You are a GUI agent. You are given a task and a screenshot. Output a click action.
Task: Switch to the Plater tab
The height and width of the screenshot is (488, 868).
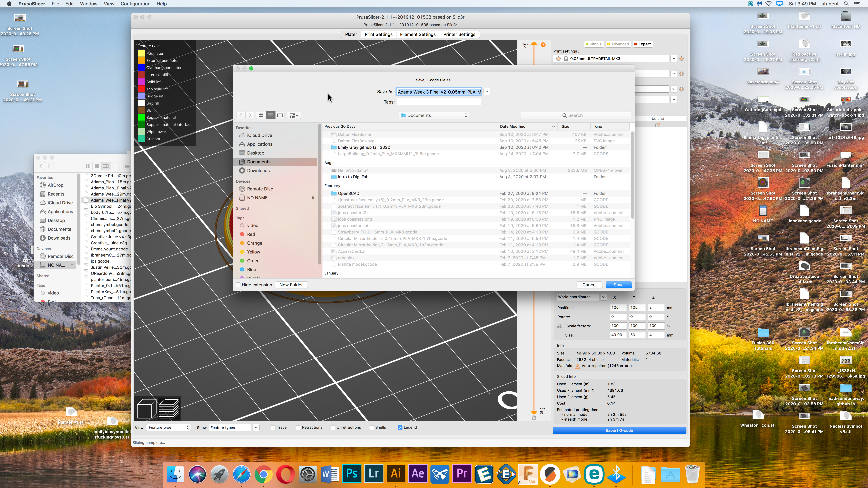(x=351, y=34)
